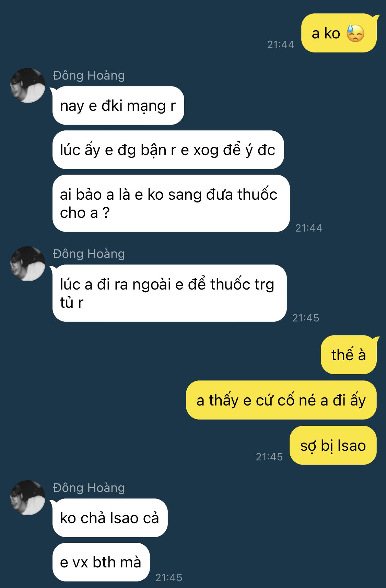Tap the sad sweat emoji in 'a ko' bubble
Image resolution: width=386 pixels, height=588 pixels.
point(355,33)
